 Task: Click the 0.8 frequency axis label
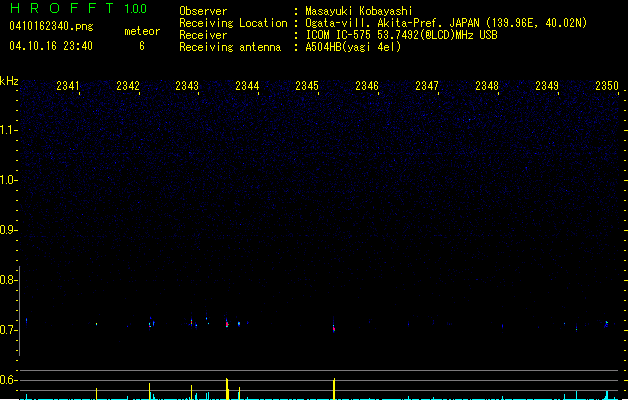click(x=8, y=280)
